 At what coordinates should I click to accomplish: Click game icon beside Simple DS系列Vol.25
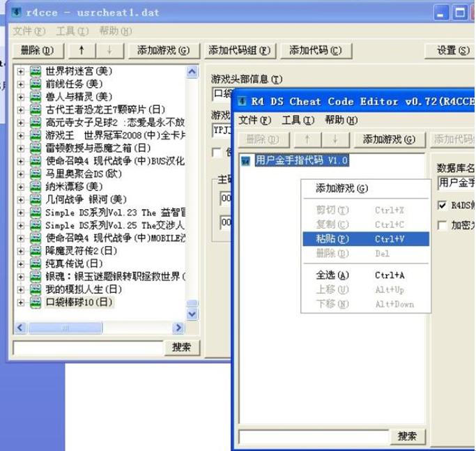tap(36, 225)
